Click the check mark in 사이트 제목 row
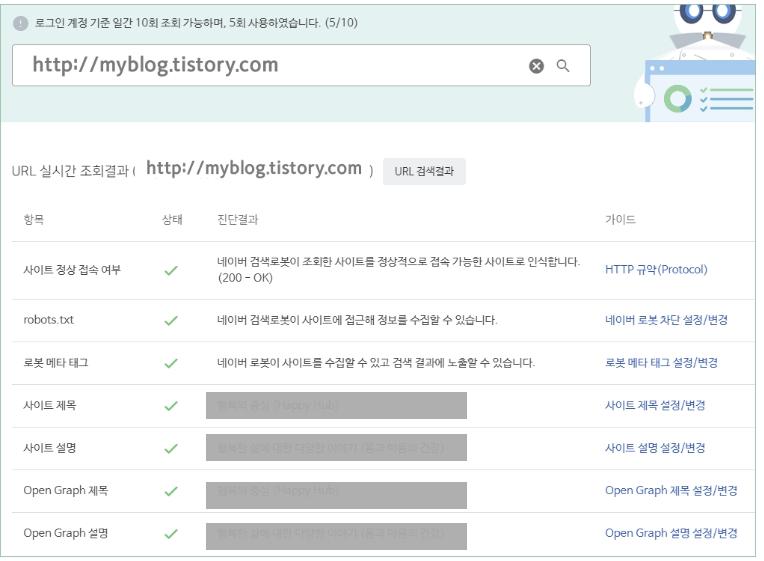This screenshot has height=561, width=764. tap(171, 406)
